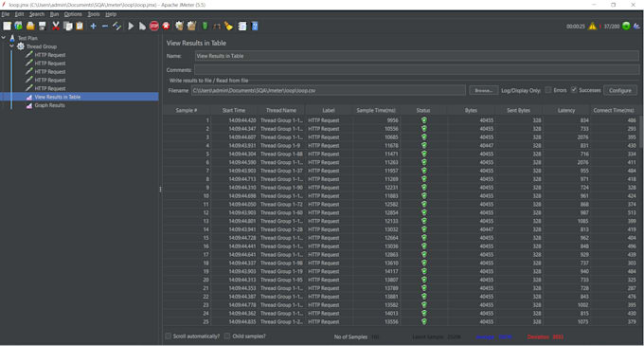Viewport: 644px width, 346px height.
Task: Collapse the Test Plan tree node
Action: click(4, 38)
